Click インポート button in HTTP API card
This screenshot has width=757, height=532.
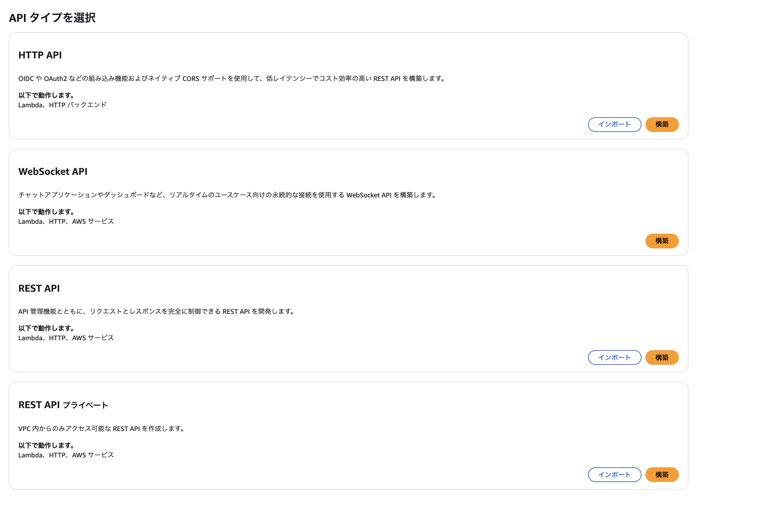(614, 125)
